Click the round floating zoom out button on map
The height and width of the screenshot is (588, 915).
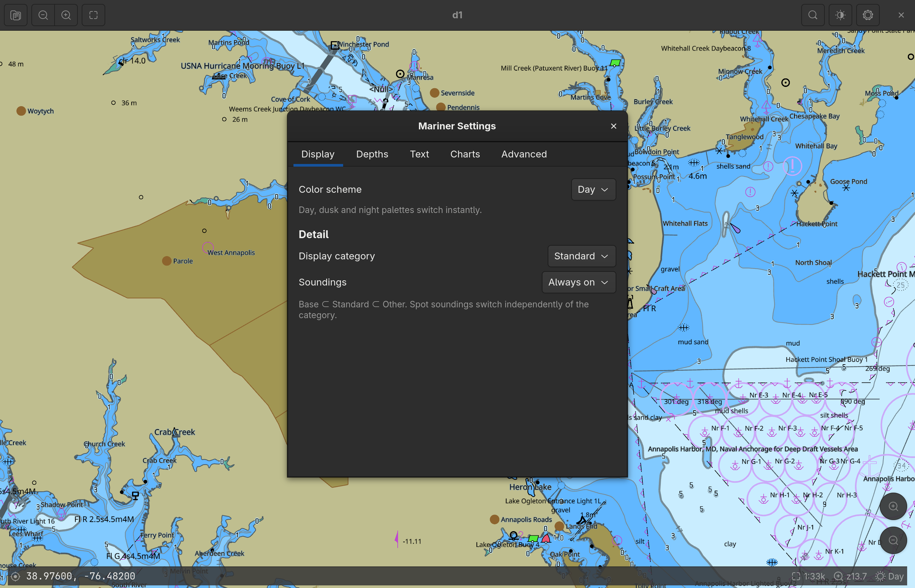893,540
